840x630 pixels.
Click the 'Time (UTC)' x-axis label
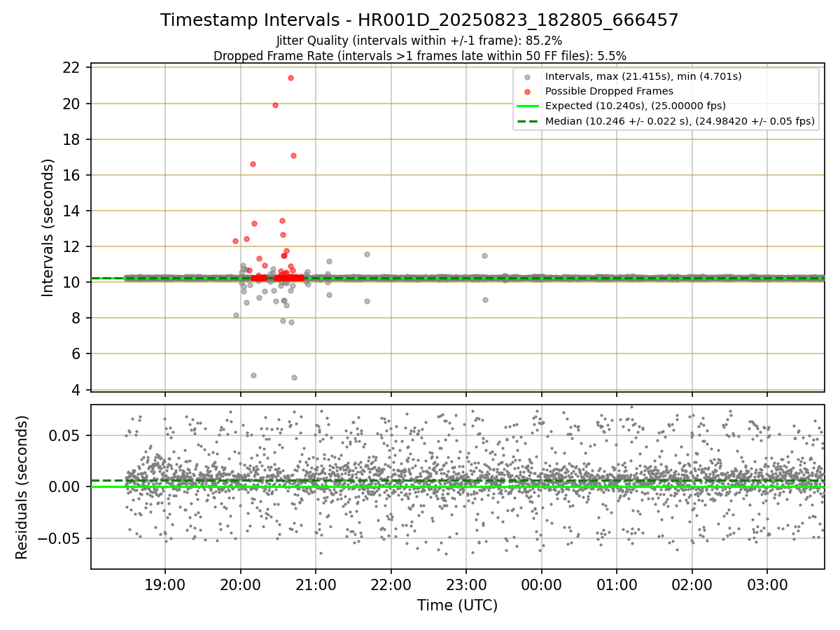(457, 605)
